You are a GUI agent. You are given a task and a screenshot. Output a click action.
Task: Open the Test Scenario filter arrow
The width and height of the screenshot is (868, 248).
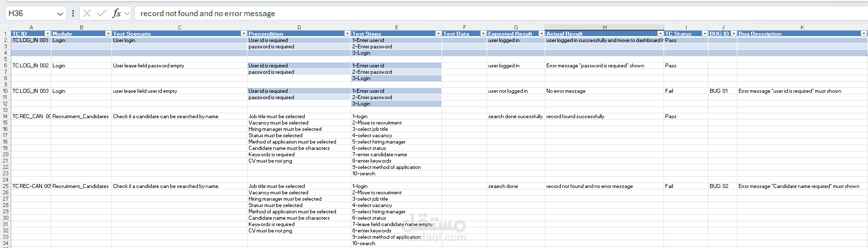pyautogui.click(x=244, y=34)
